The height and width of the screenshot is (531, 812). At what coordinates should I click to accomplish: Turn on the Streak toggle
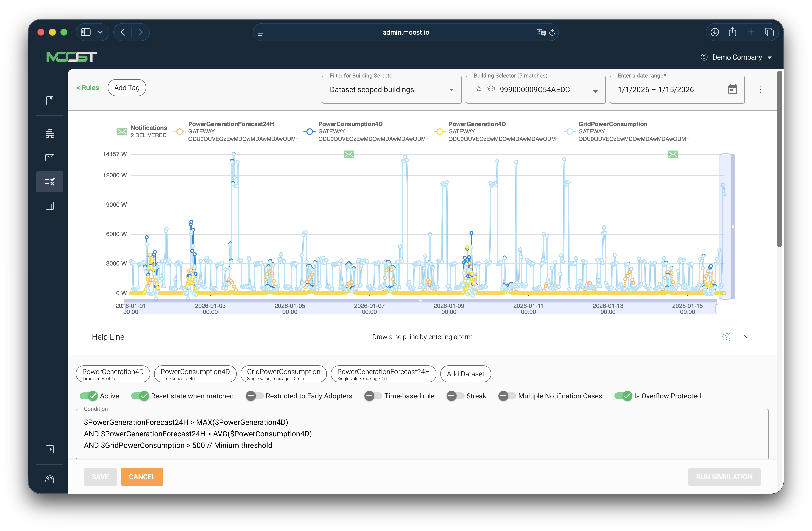click(x=455, y=396)
